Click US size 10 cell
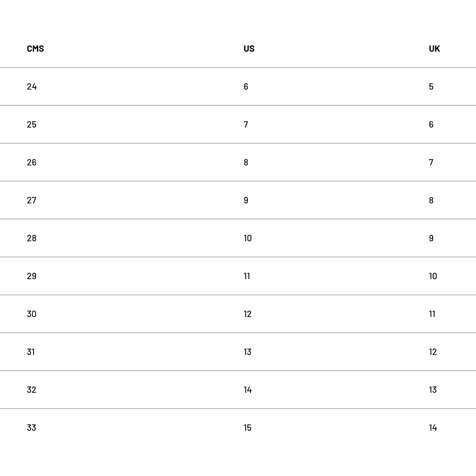Image resolution: width=476 pixels, height=476 pixels. [x=248, y=238]
